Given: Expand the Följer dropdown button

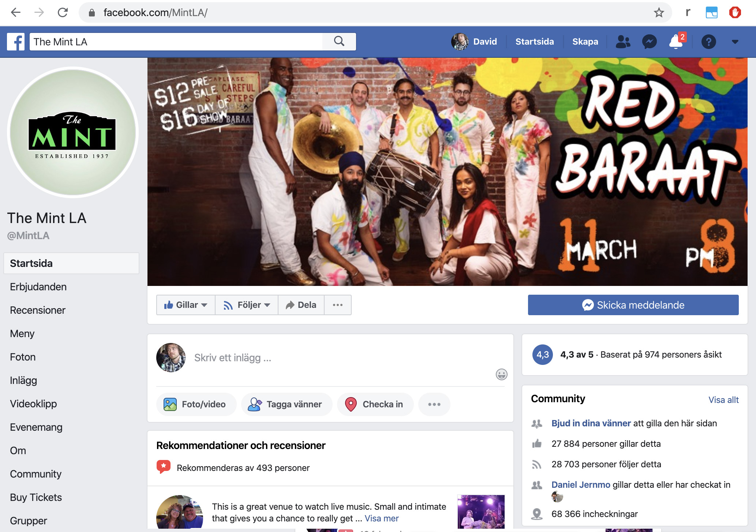Looking at the screenshot, I should tap(247, 305).
